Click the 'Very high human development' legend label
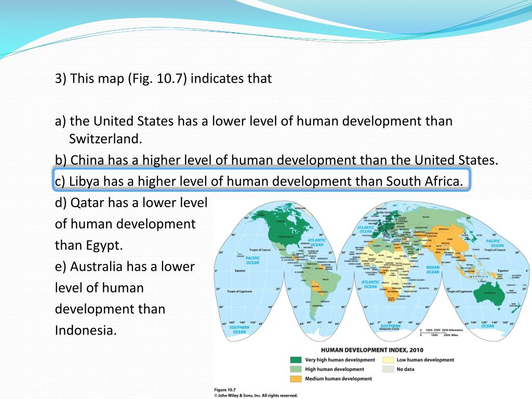Image resolution: width=532 pixels, height=399 pixels. click(340, 360)
